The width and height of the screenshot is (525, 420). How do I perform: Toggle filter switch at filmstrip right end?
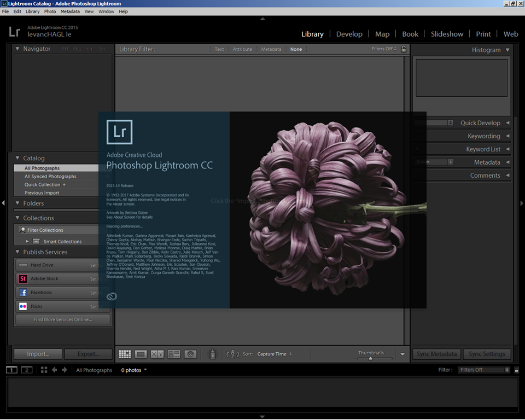[517, 370]
